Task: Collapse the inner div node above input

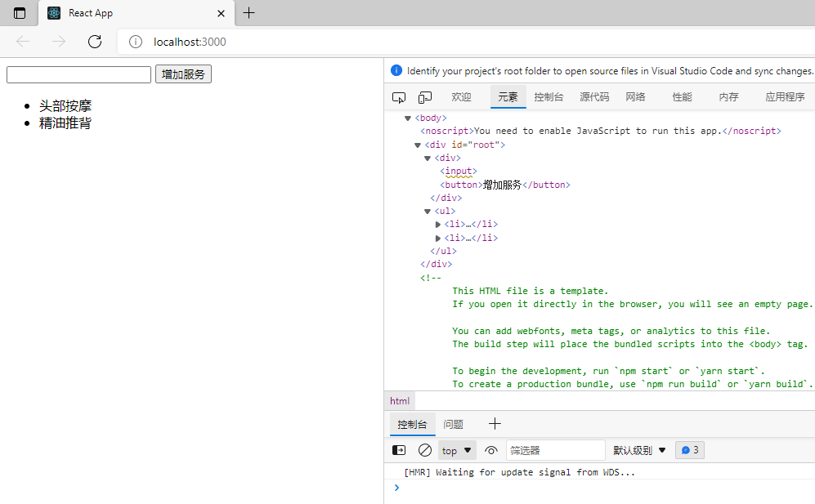Action: tap(428, 158)
